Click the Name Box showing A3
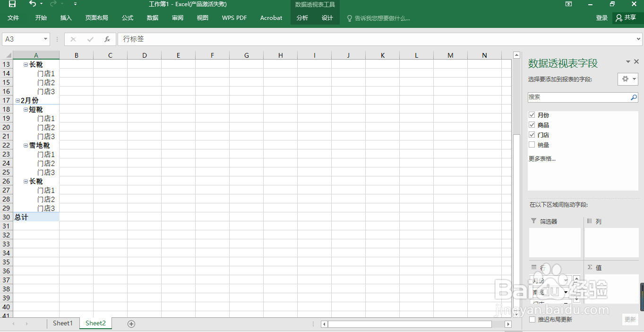 point(22,39)
